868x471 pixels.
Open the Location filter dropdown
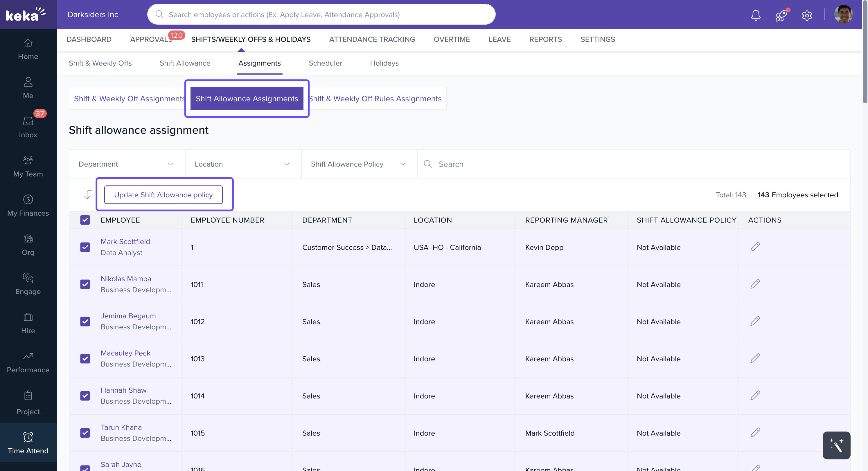242,164
